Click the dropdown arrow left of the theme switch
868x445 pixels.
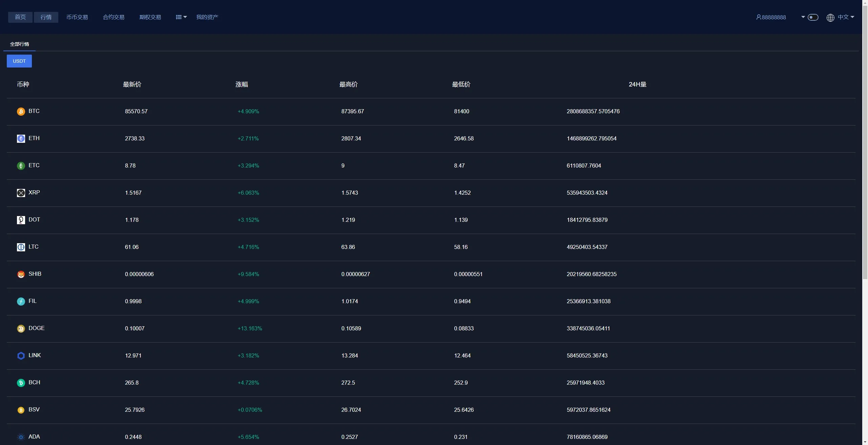tap(803, 17)
